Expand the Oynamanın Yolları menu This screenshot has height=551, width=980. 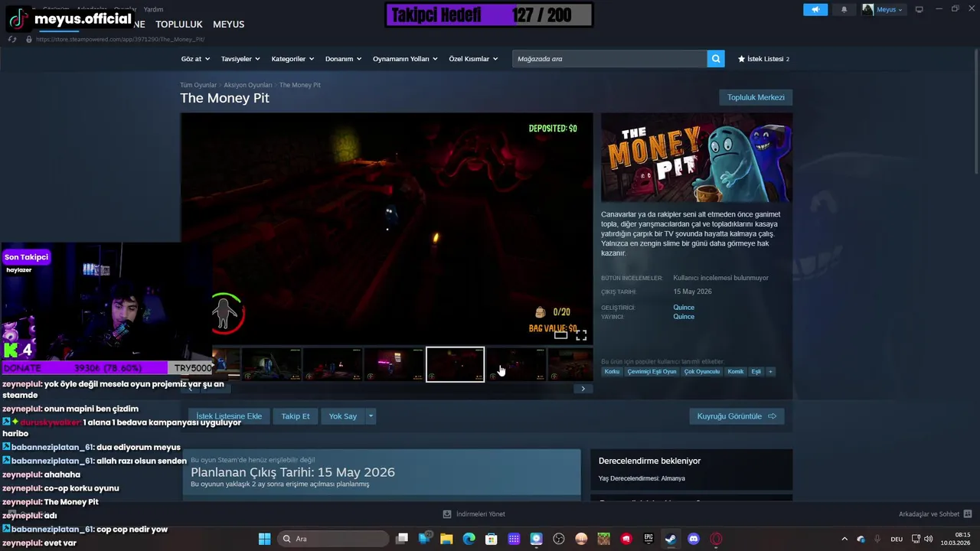tap(405, 59)
